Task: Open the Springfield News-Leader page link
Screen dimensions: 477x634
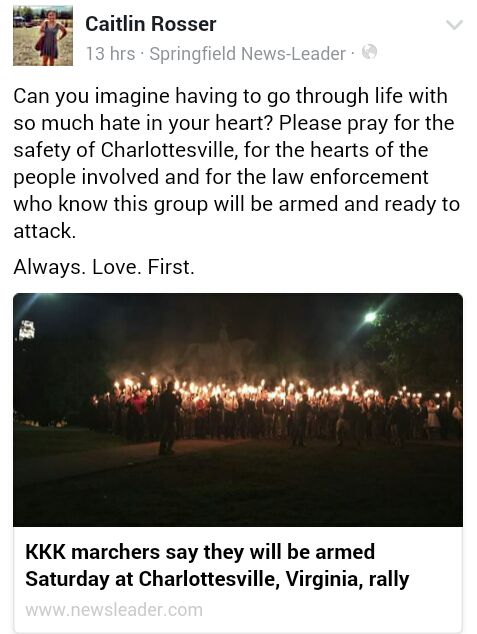Action: point(247,54)
